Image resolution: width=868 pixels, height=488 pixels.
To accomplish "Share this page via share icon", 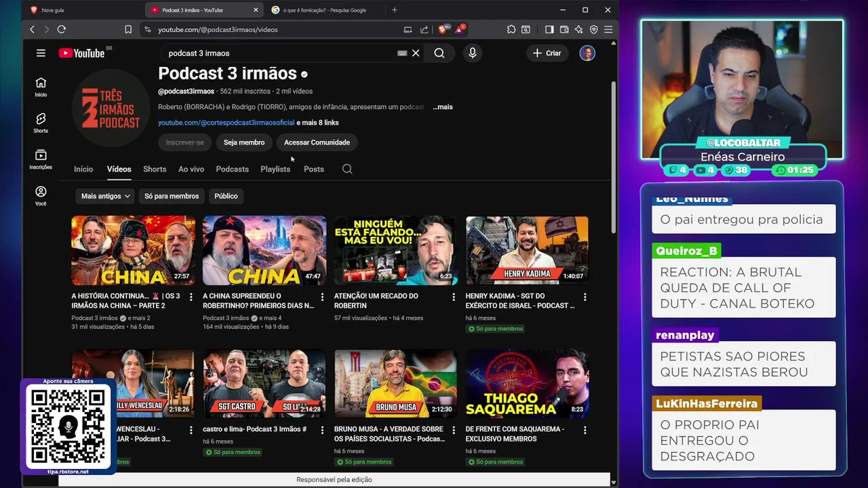I will click(x=424, y=29).
